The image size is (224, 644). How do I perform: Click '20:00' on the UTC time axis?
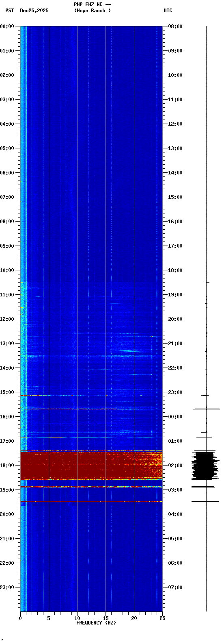175,319
